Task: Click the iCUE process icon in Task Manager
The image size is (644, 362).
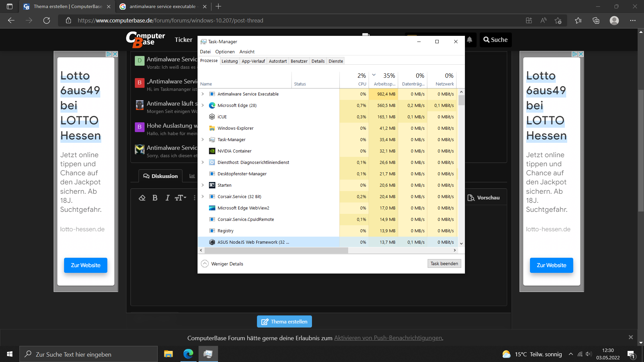Action: [212, 117]
